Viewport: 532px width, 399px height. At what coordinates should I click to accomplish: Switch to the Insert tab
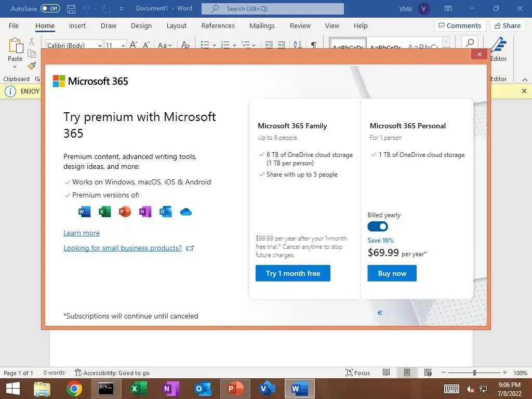coord(77,26)
